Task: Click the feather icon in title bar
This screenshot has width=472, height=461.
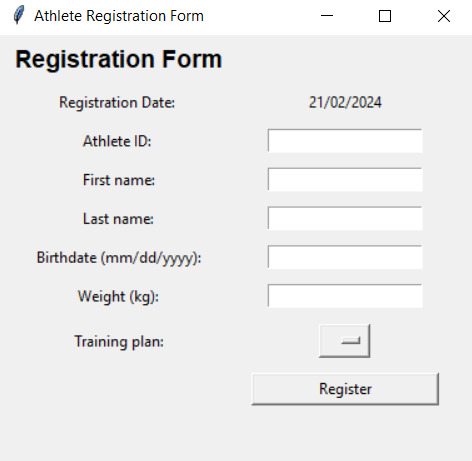Action: (x=19, y=15)
